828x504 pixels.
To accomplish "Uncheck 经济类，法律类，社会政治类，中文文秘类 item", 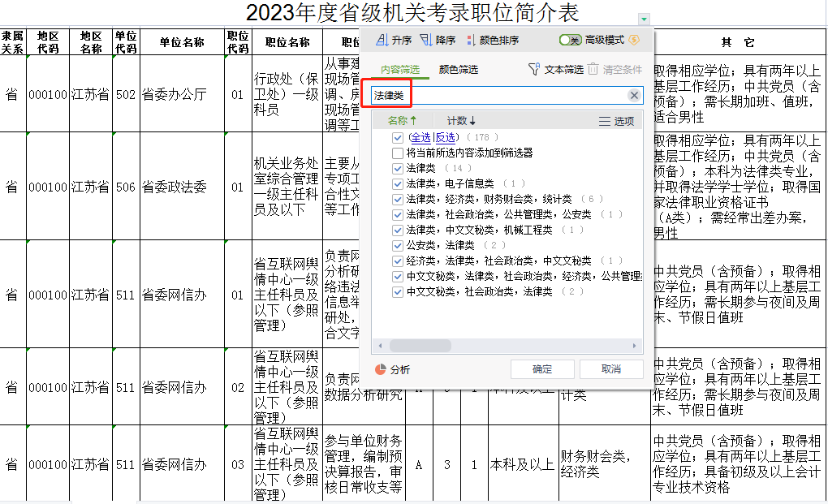I will 398,261.
